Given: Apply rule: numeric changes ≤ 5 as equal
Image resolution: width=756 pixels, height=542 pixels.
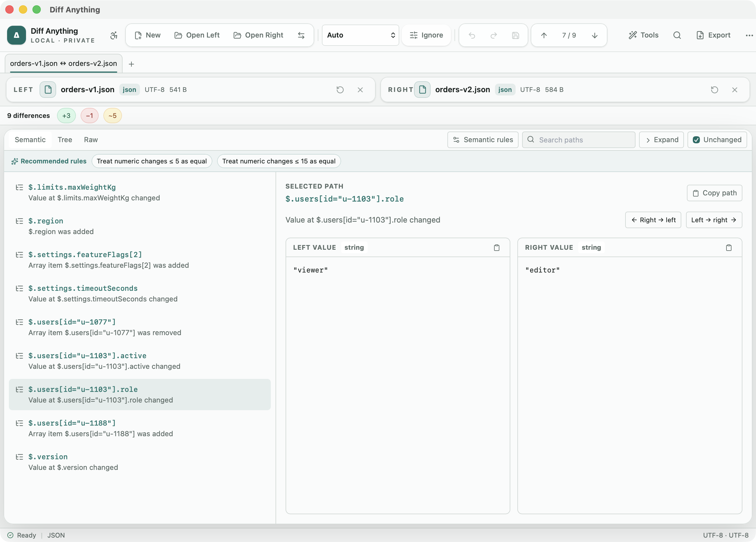Looking at the screenshot, I should (x=152, y=161).
